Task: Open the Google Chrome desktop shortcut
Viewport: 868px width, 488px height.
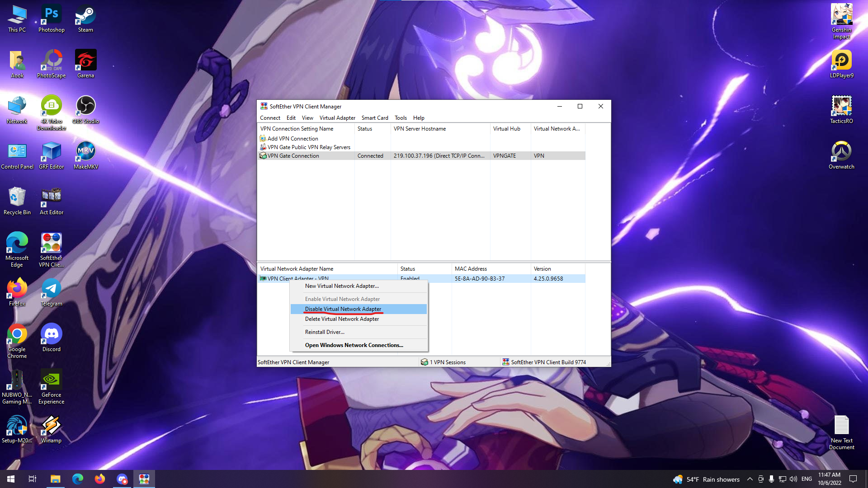Action: (x=17, y=341)
